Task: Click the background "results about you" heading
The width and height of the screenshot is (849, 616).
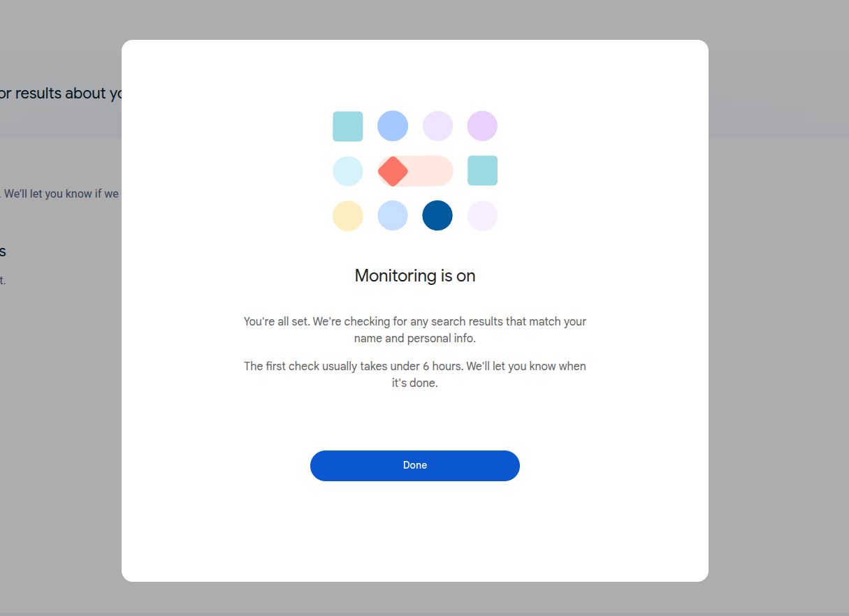Action: [63, 94]
